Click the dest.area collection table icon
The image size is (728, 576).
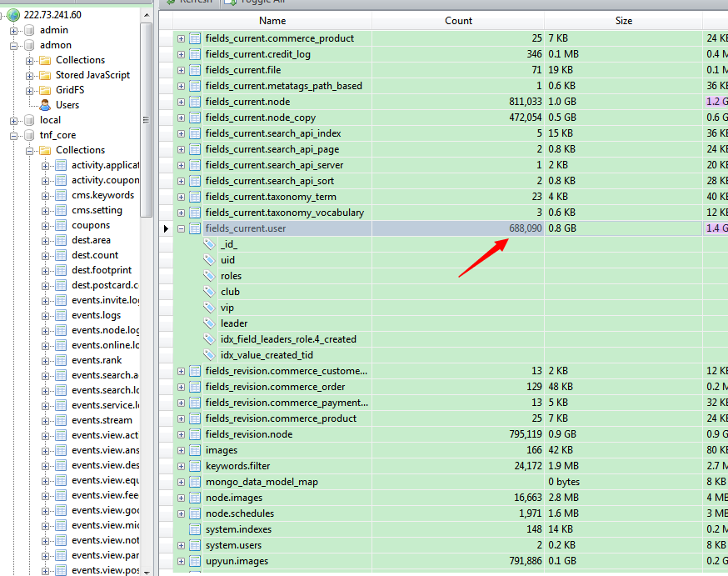[x=61, y=240]
